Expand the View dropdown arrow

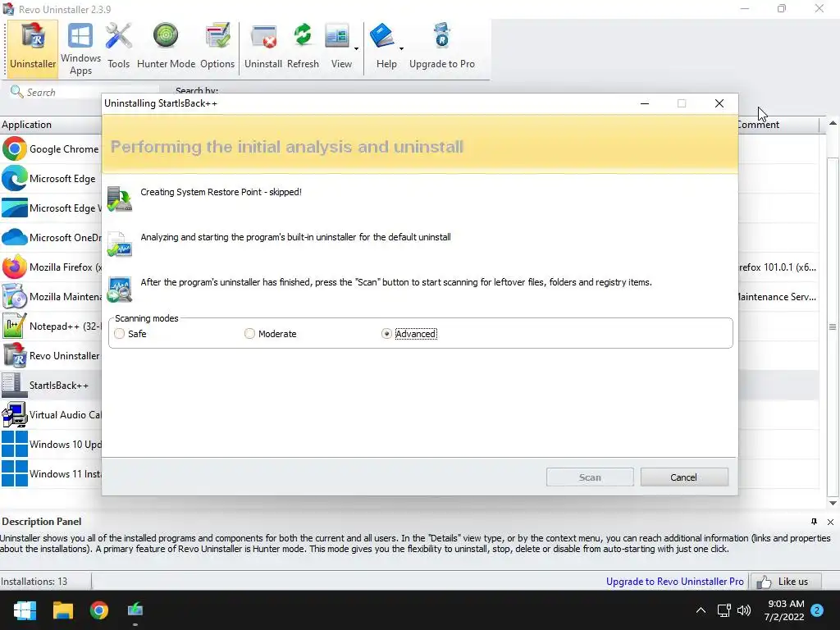(x=356, y=48)
